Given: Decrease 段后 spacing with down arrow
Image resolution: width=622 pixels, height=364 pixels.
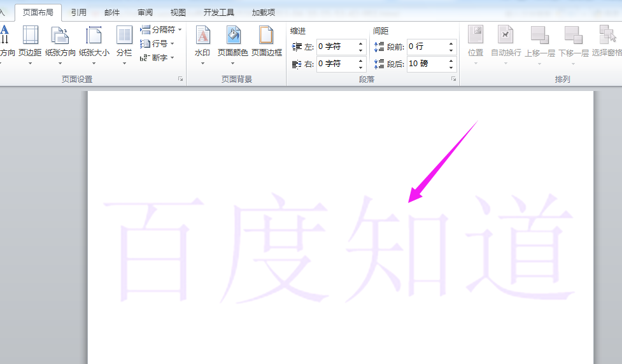Looking at the screenshot, I should (x=451, y=67).
